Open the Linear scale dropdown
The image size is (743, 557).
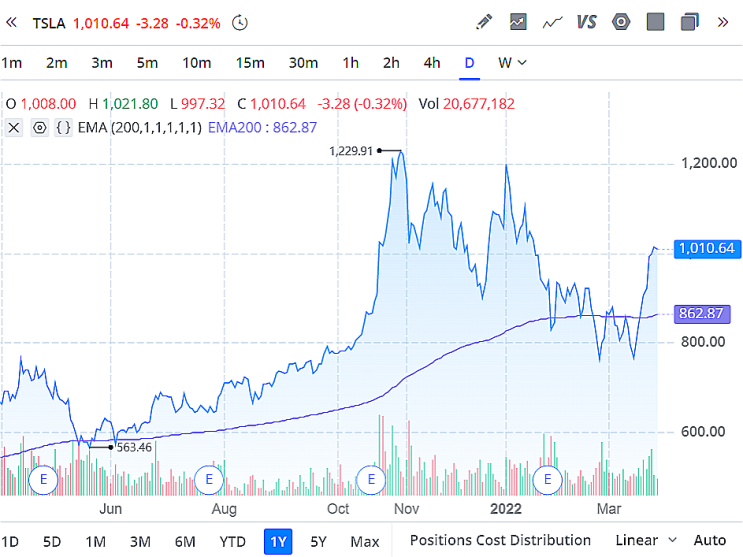point(646,540)
